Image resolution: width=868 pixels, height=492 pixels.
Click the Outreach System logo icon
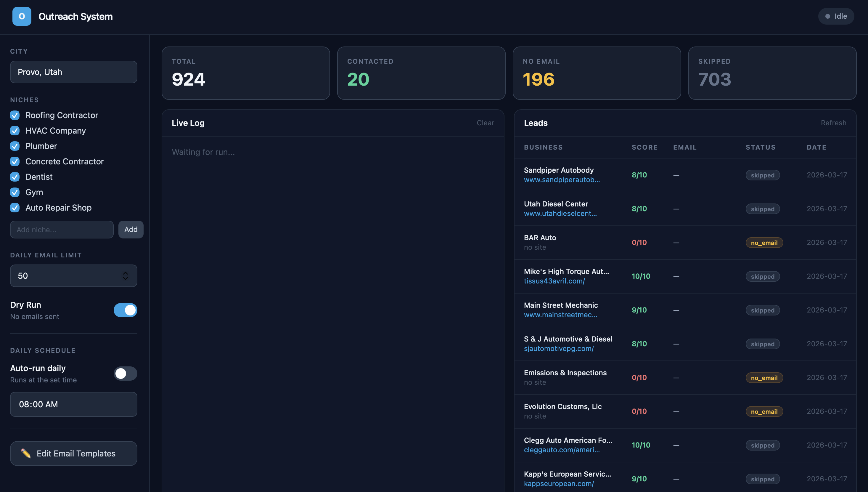point(22,16)
